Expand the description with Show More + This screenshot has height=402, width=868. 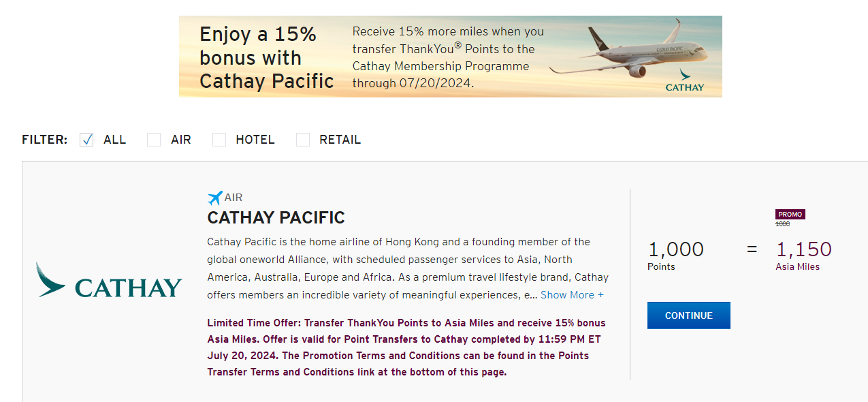(572, 295)
